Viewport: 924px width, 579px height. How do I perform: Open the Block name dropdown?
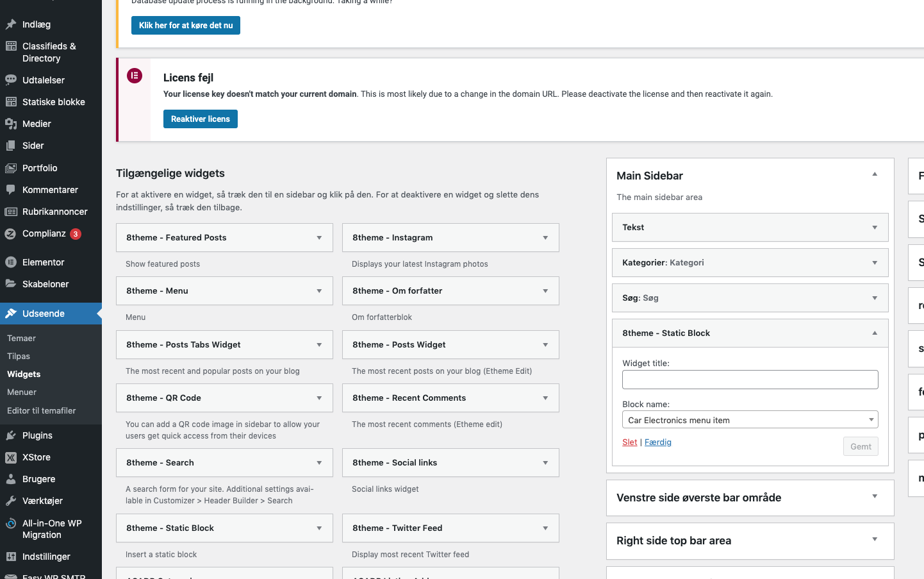[750, 420]
